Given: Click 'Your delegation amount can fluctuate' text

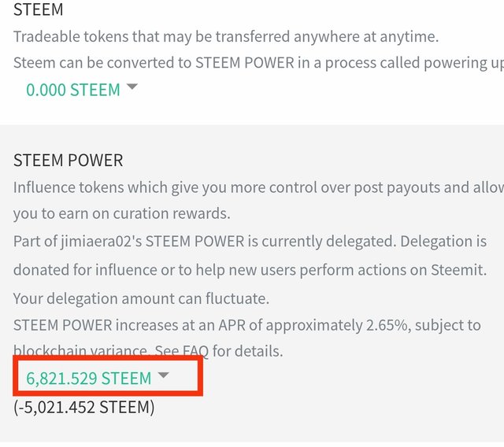Looking at the screenshot, I should click(139, 298).
